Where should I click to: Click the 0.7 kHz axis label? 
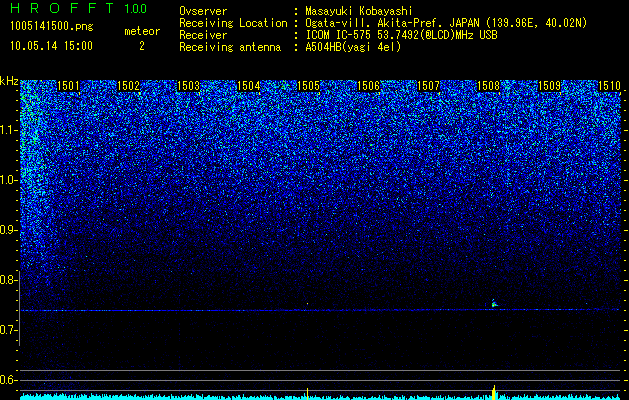click(9, 330)
